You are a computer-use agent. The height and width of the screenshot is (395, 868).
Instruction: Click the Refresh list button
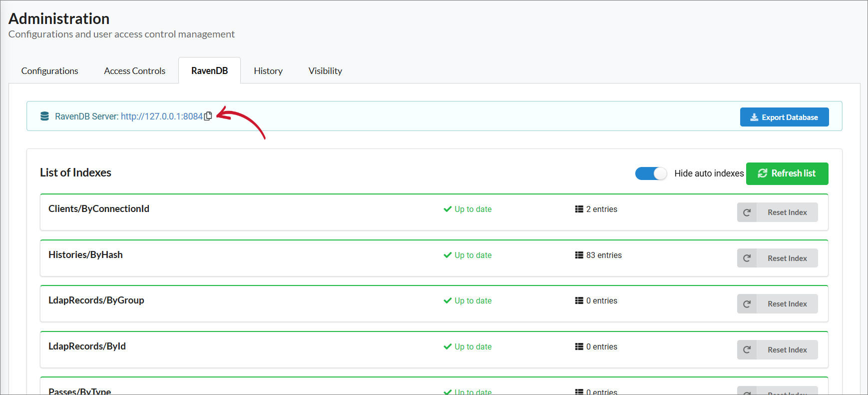[x=787, y=173]
